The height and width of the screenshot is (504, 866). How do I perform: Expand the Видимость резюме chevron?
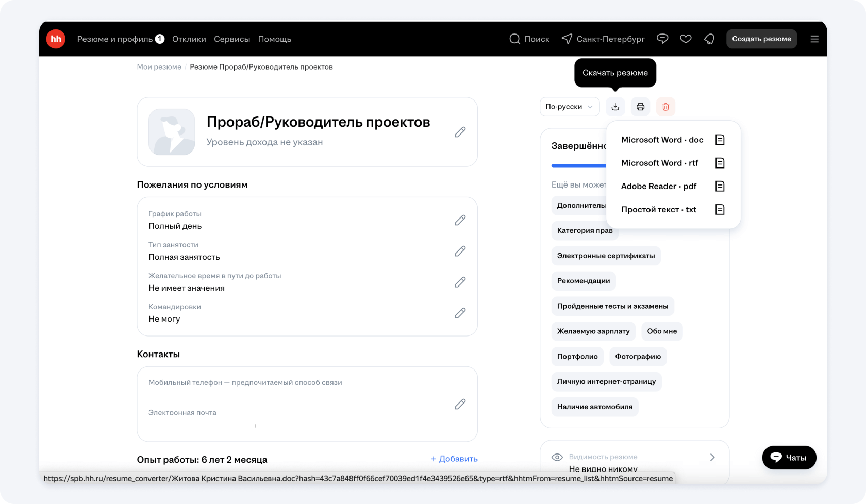712,458
